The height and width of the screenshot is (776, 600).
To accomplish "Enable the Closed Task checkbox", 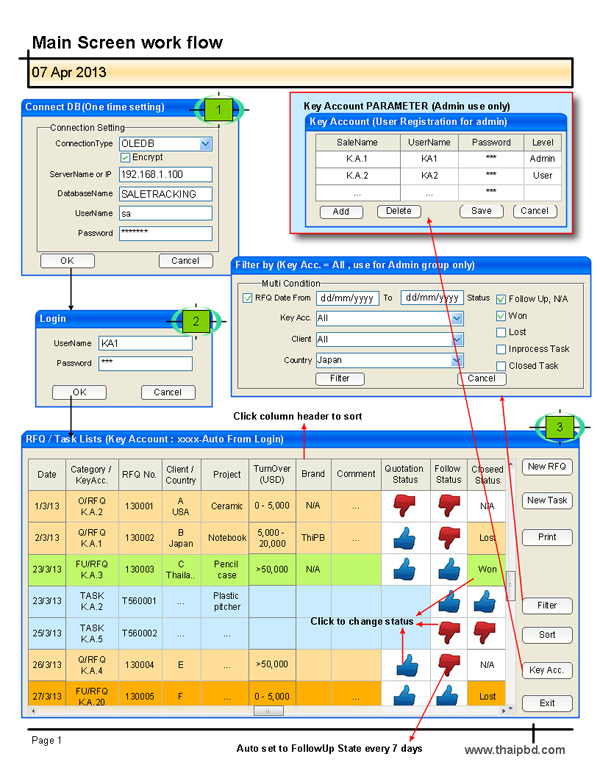I will [x=500, y=366].
